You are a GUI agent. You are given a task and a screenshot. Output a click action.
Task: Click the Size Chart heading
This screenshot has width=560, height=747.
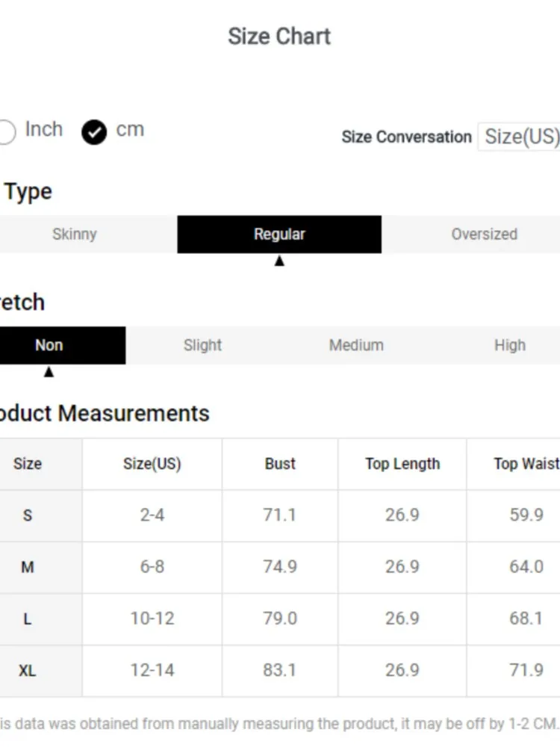click(x=279, y=37)
